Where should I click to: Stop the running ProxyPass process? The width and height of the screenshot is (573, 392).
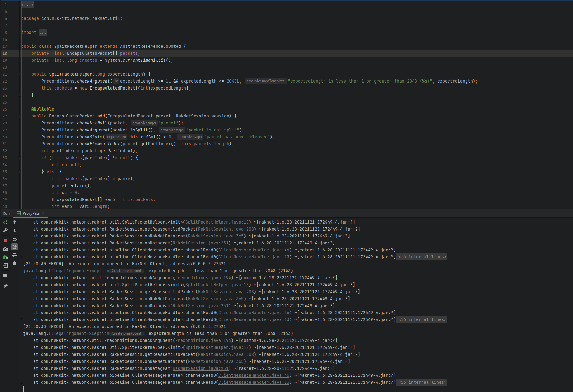click(x=5, y=241)
